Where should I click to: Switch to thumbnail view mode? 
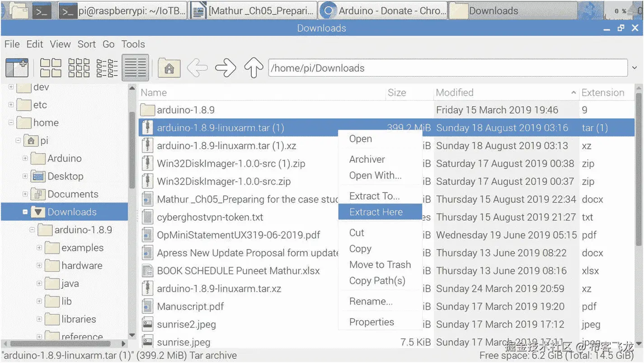pos(79,68)
